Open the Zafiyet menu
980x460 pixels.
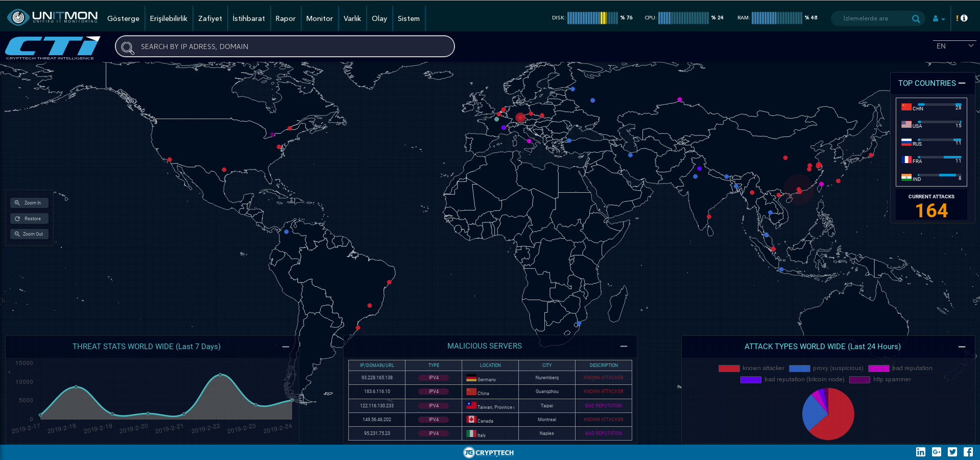210,18
